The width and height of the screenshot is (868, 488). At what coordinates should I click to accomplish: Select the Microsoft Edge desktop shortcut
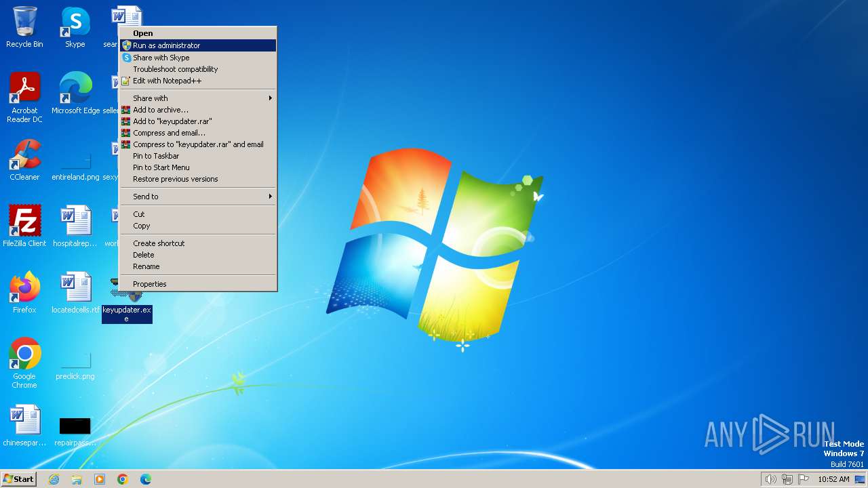pyautogui.click(x=75, y=94)
